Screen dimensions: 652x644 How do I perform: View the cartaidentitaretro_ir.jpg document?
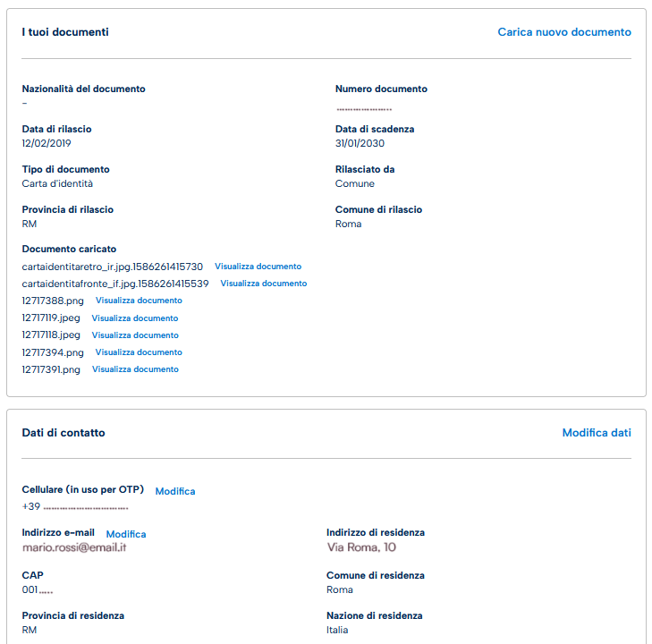pos(258,267)
